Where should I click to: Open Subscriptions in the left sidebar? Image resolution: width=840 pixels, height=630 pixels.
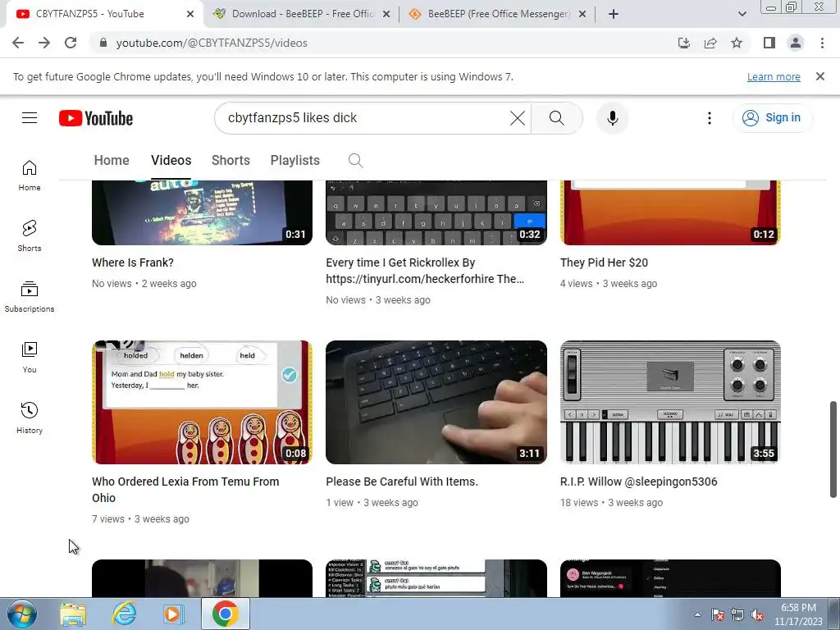[30, 297]
